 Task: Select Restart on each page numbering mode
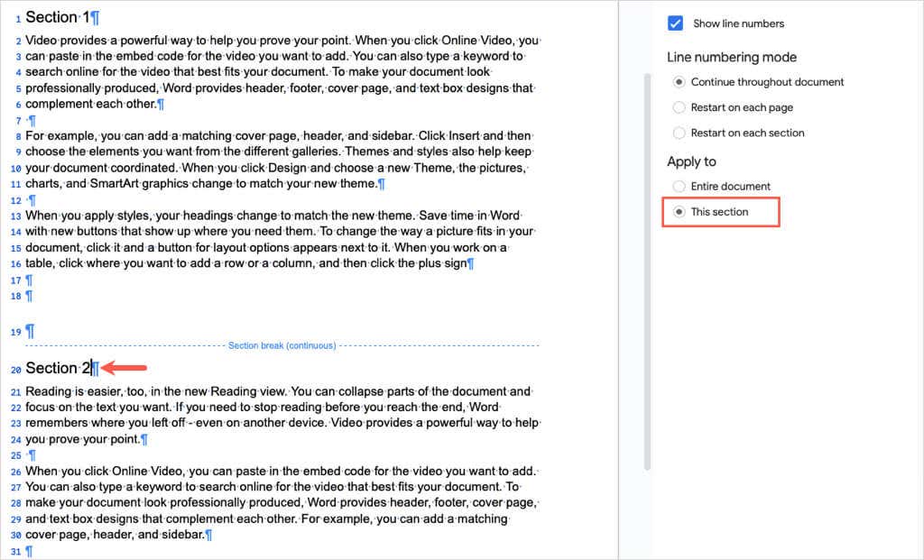tap(679, 106)
